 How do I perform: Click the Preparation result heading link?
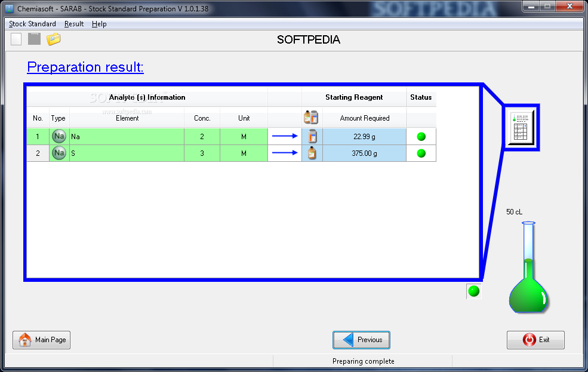[x=85, y=67]
